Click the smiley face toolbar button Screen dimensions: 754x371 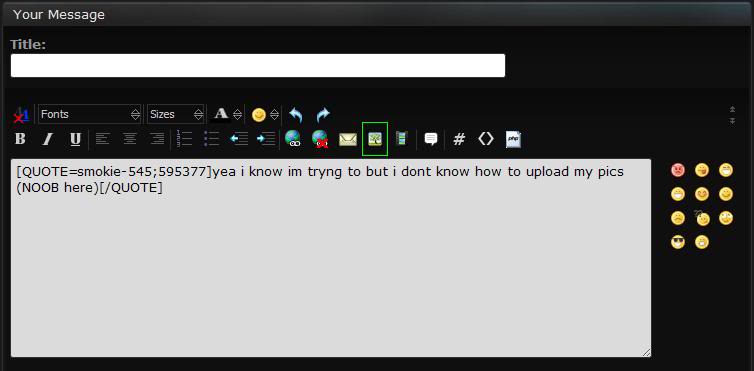pos(259,115)
